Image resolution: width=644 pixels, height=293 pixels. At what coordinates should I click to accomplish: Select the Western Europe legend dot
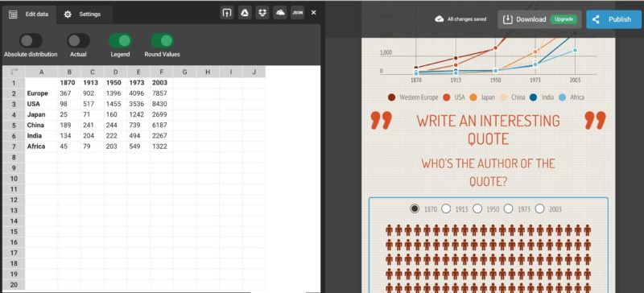[392, 97]
